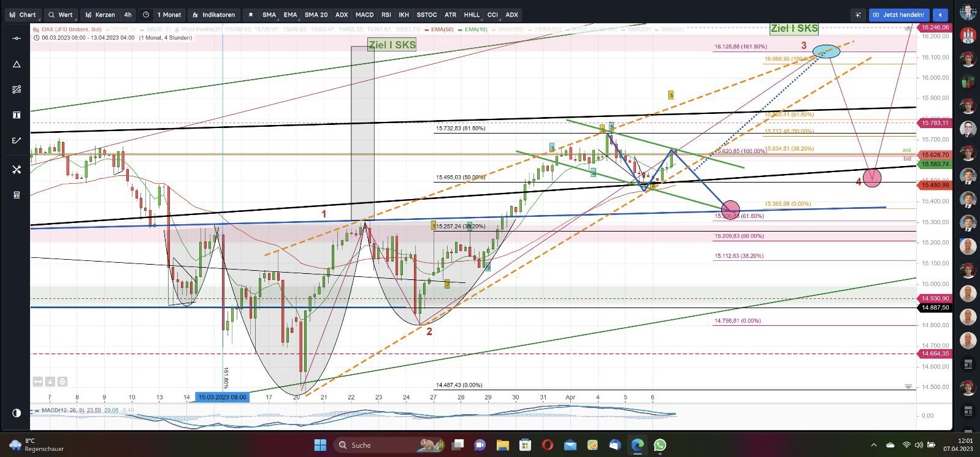Open the Kerzen chart type dropdown
The width and height of the screenshot is (980, 457).
[x=101, y=15]
